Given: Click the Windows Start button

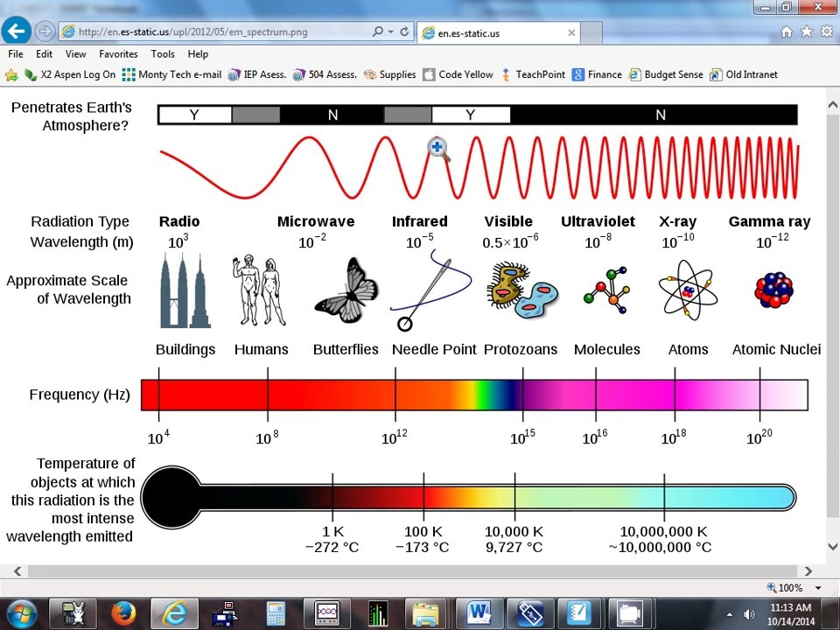Looking at the screenshot, I should (x=21, y=613).
